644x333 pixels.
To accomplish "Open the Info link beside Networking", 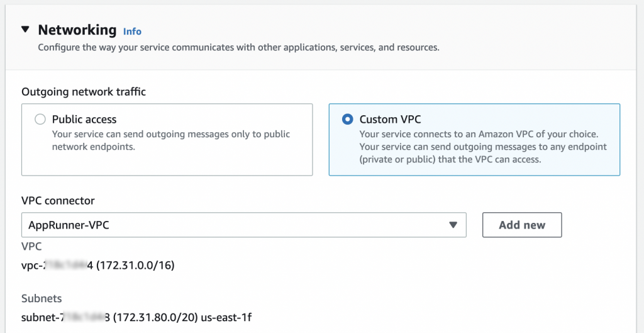I will click(x=132, y=31).
